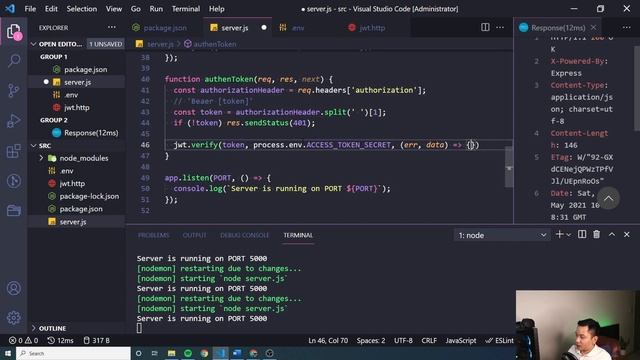The height and width of the screenshot is (360, 640).
Task: Open Chrome from the taskbar
Action: 204,353
